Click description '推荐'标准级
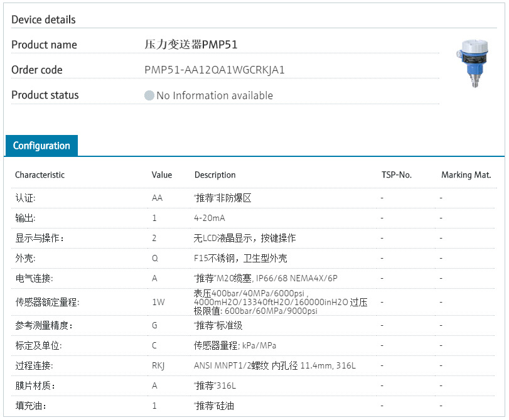The width and height of the screenshot is (509, 420). click(x=218, y=325)
